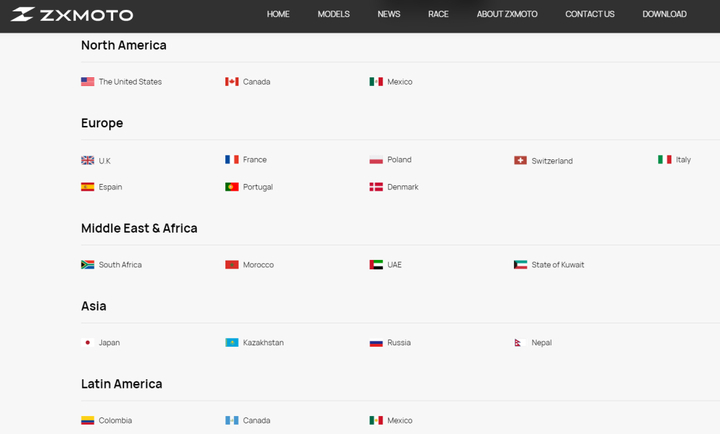Viewport: 720px width, 434px height.
Task: Select the U.K link
Action: coord(105,161)
